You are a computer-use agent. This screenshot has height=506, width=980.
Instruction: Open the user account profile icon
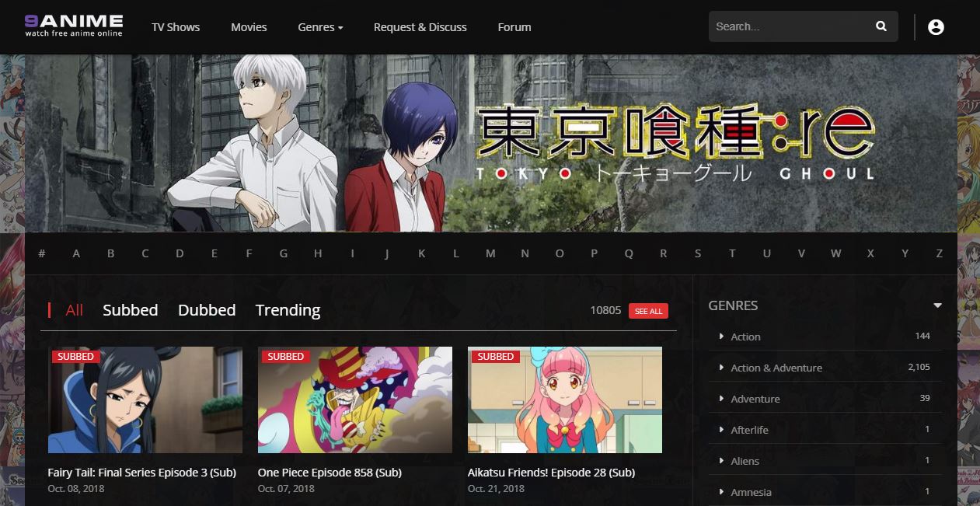(936, 27)
